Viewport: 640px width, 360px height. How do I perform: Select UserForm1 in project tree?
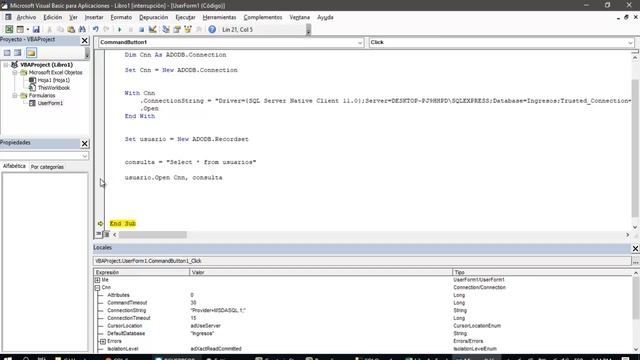[50, 103]
